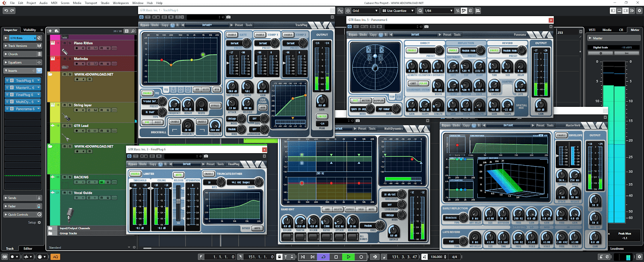Open the 1/64 quantize preset dropdown
Screen dimensions: 644x262
click(439, 10)
